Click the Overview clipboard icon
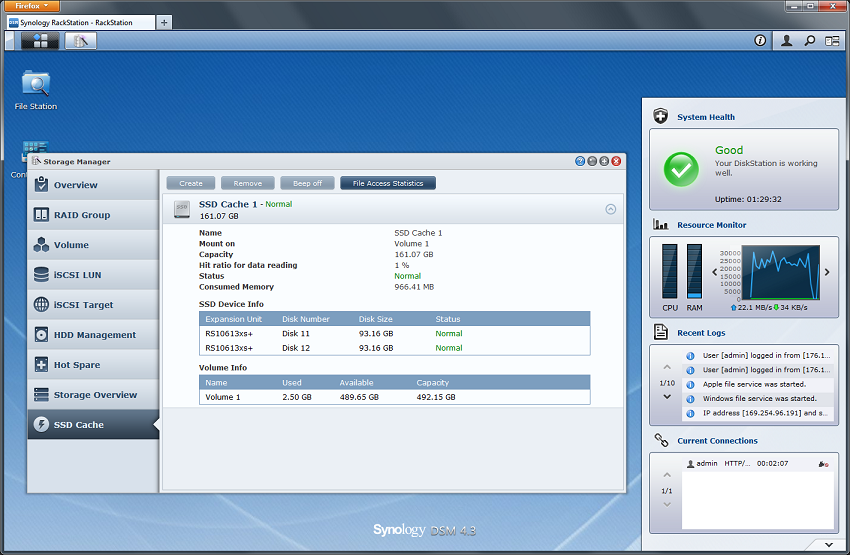850x555 pixels. click(x=41, y=184)
